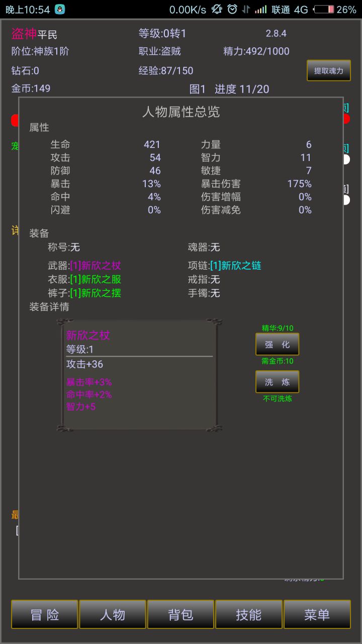Tap the 戒指:无 ring slot
Image resolution: width=362 pixels, height=644 pixels.
[x=204, y=279]
